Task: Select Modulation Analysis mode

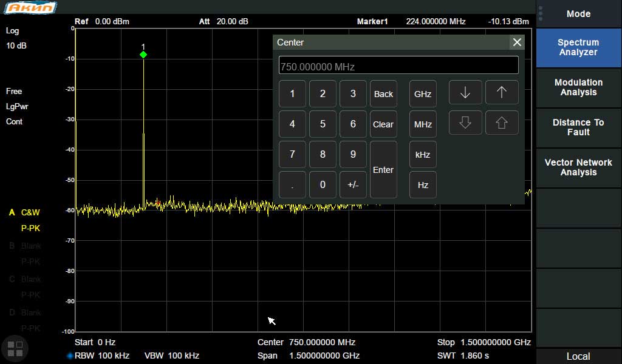Action: [578, 87]
